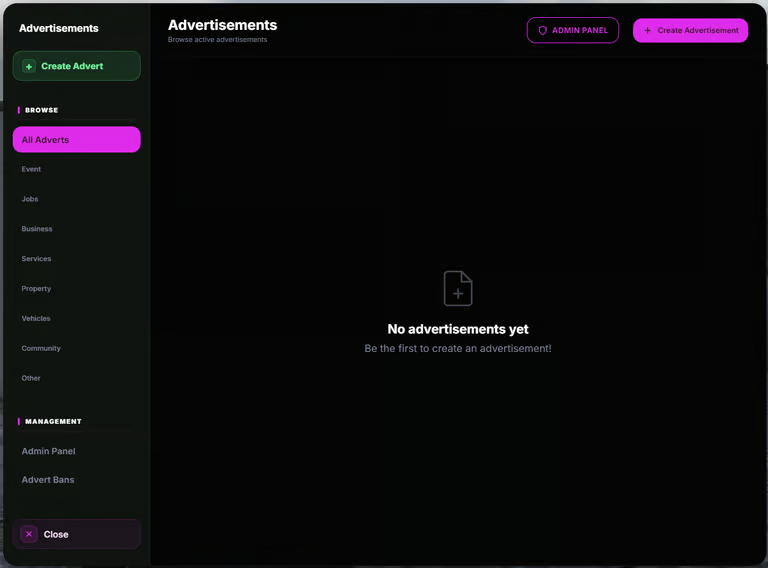The height and width of the screenshot is (568, 768).
Task: Click the BROWSE section heading
Action: point(42,110)
